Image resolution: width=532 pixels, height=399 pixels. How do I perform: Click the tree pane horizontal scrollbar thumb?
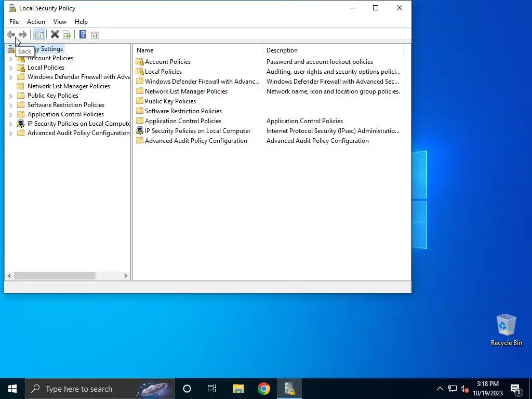pyautogui.click(x=55, y=275)
